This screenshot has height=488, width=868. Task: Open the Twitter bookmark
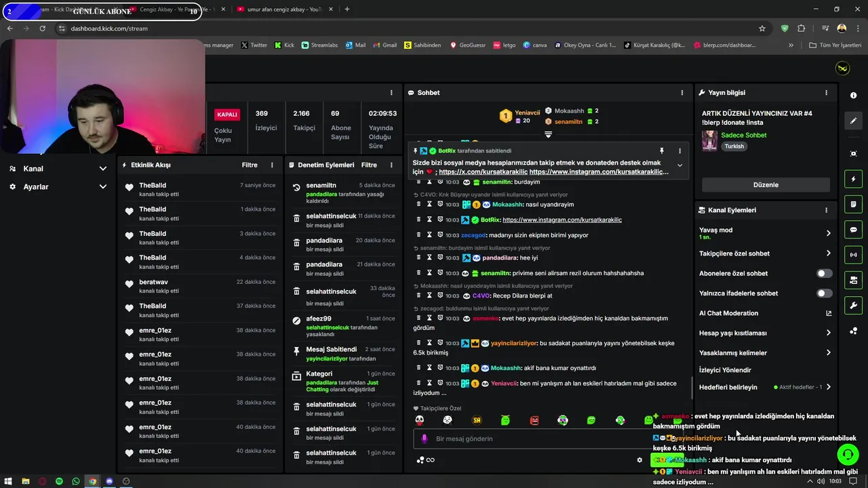254,45
